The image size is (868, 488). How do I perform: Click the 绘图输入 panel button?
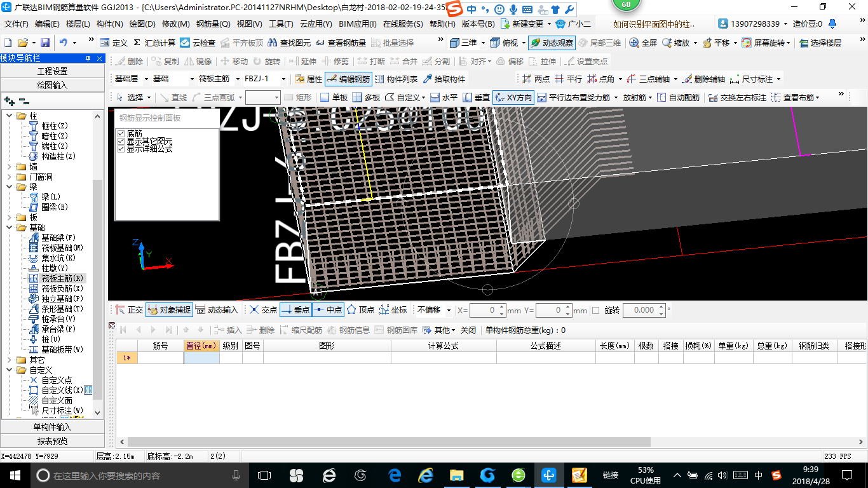coord(52,85)
